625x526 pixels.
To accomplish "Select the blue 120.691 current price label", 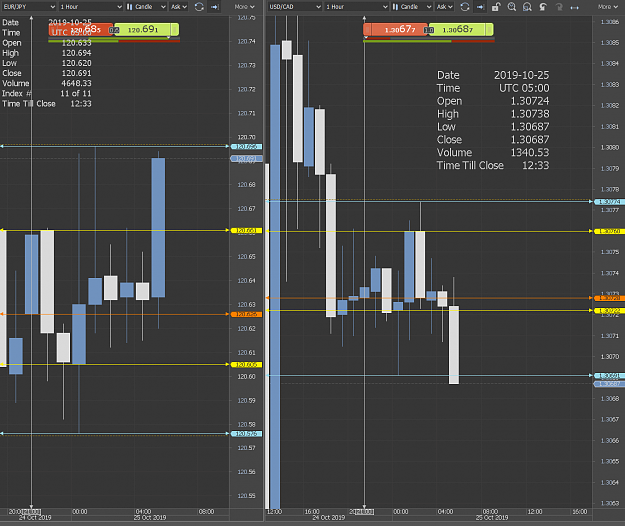I will [x=246, y=159].
